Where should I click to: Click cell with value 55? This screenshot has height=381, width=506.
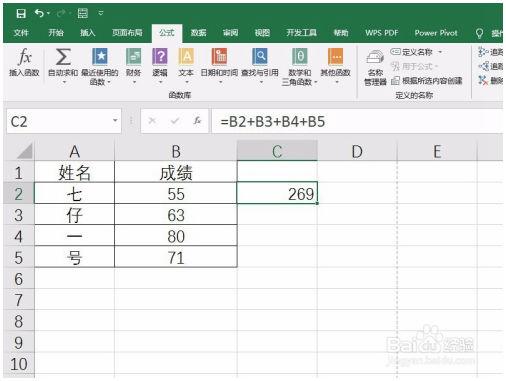pyautogui.click(x=176, y=193)
